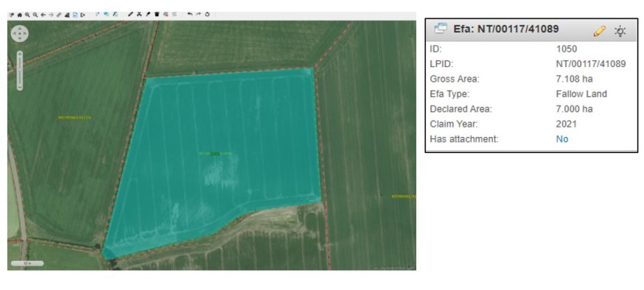Click the windows icon beside Efa title

pyautogui.click(x=441, y=29)
